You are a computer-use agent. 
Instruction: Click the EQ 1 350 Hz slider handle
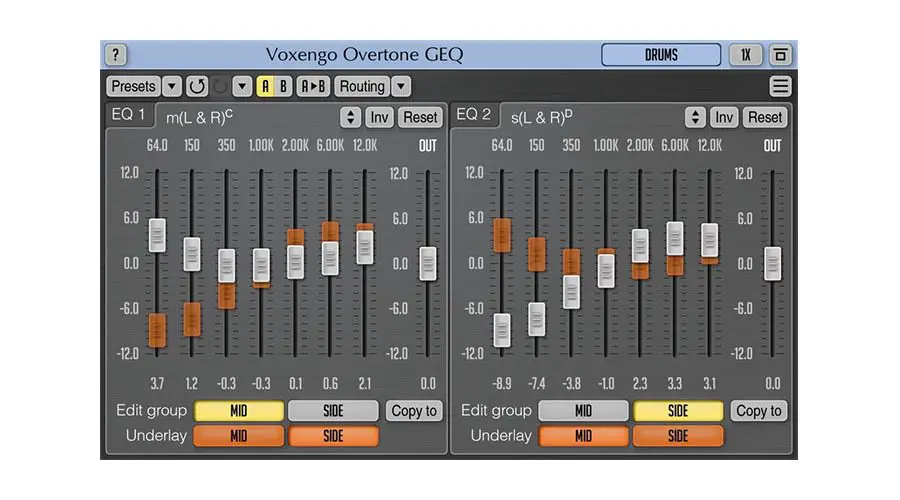click(x=227, y=266)
